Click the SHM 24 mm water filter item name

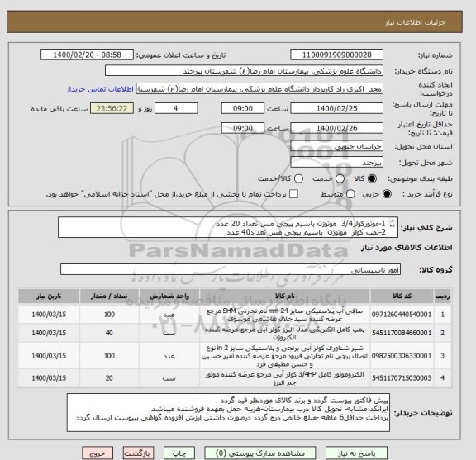coord(285,315)
